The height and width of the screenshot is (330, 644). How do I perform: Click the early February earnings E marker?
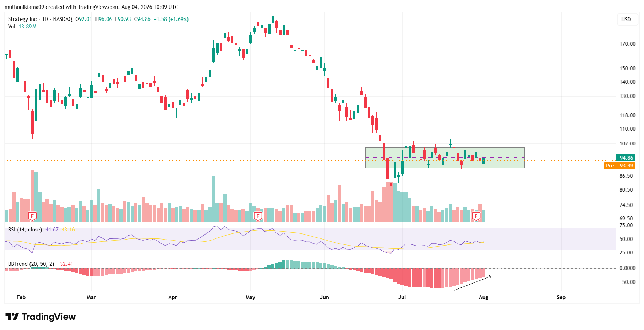(32, 216)
